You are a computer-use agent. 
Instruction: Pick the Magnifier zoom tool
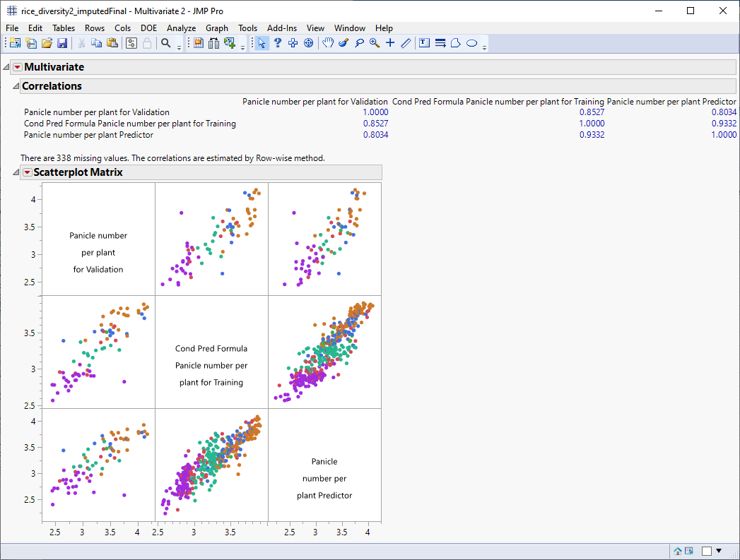click(375, 44)
